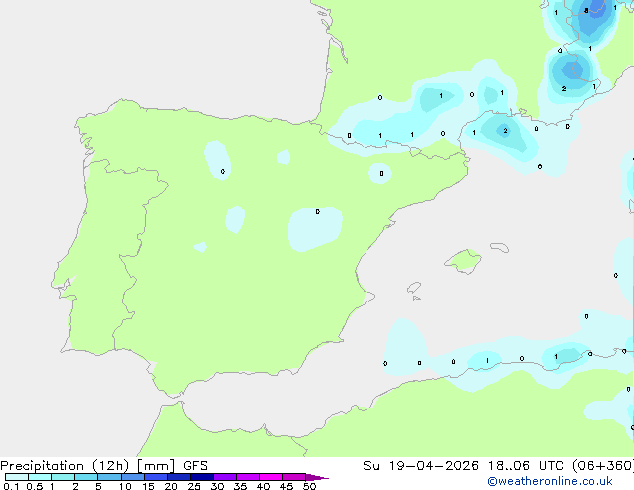Image resolution: width=634 pixels, height=490 pixels.
Task: Click the [mm] unit label
Action: (156, 466)
